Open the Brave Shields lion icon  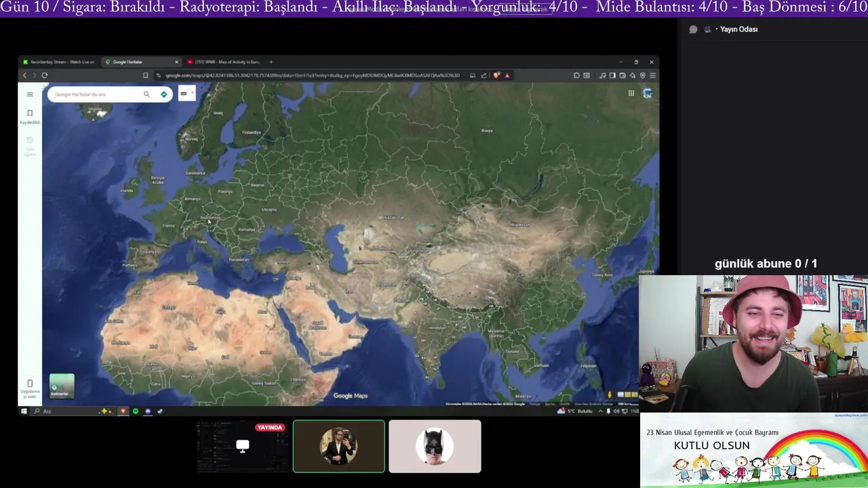click(496, 75)
